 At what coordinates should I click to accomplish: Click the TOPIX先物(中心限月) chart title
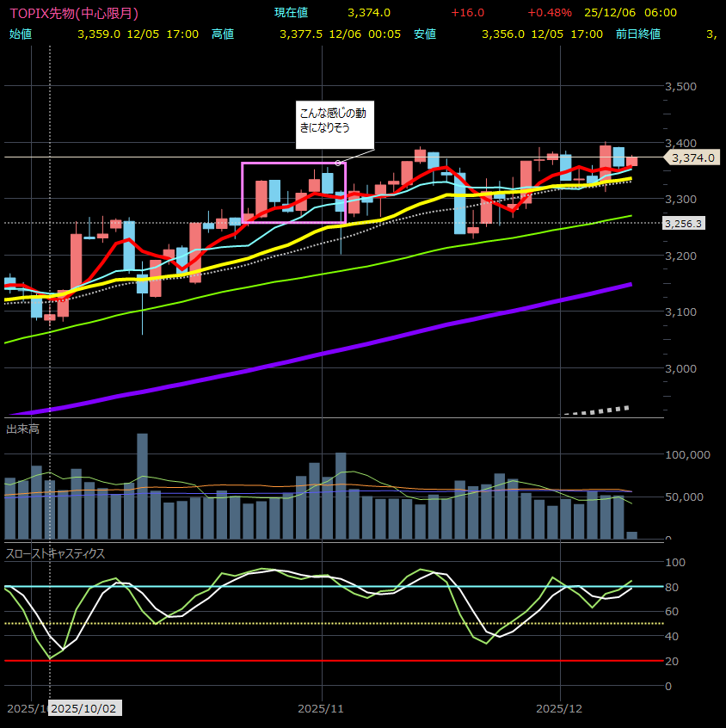coord(73,14)
